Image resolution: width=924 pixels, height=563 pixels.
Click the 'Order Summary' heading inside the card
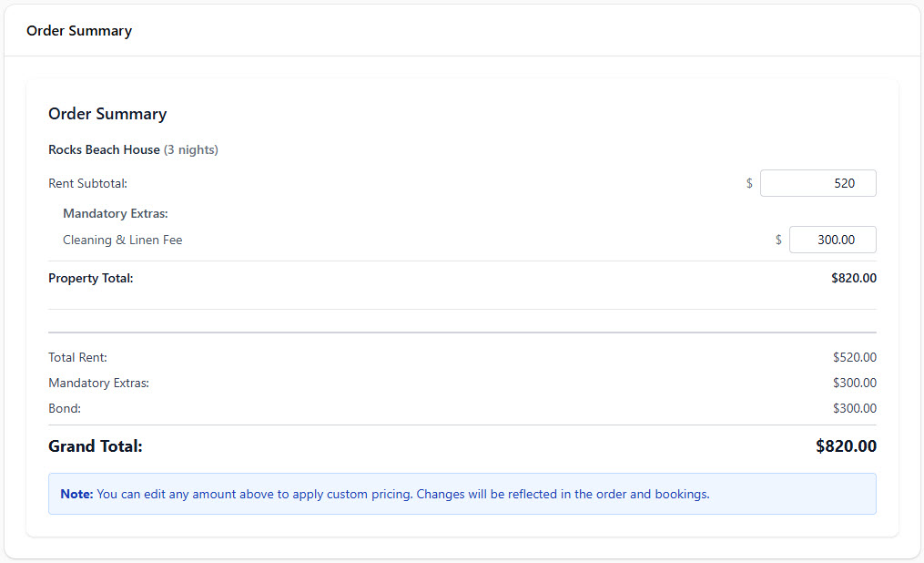point(107,114)
